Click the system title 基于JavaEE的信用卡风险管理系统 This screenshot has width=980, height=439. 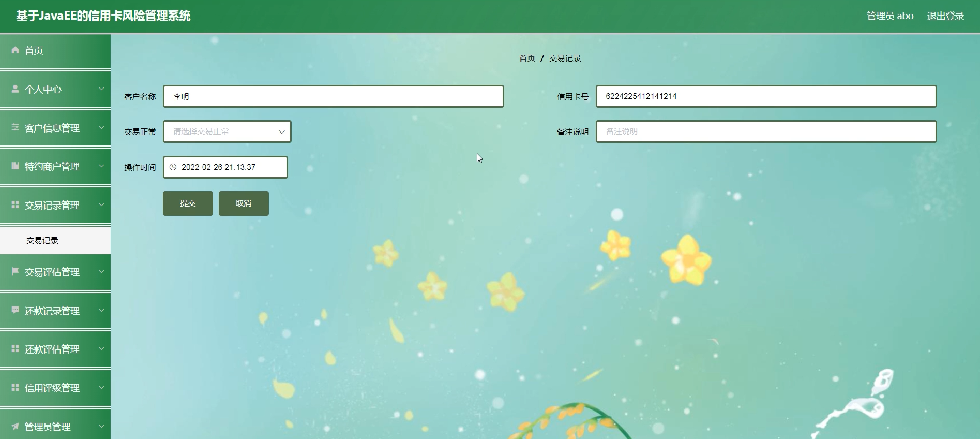[x=103, y=16]
